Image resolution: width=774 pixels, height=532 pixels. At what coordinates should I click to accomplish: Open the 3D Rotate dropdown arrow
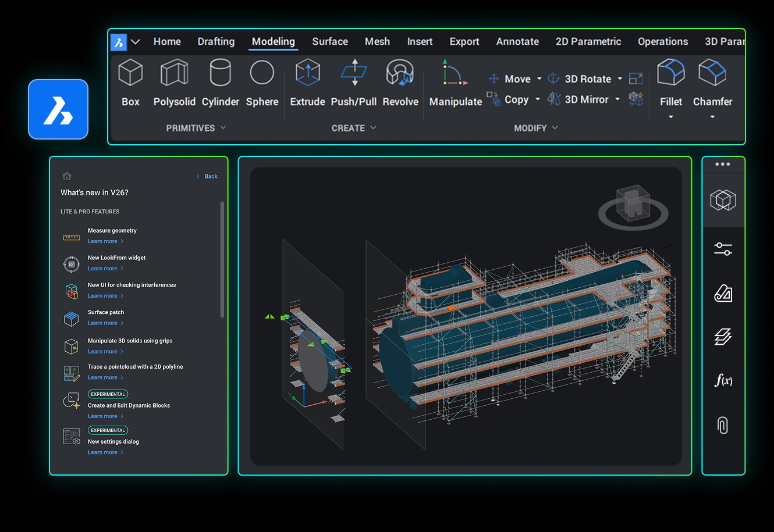point(620,78)
